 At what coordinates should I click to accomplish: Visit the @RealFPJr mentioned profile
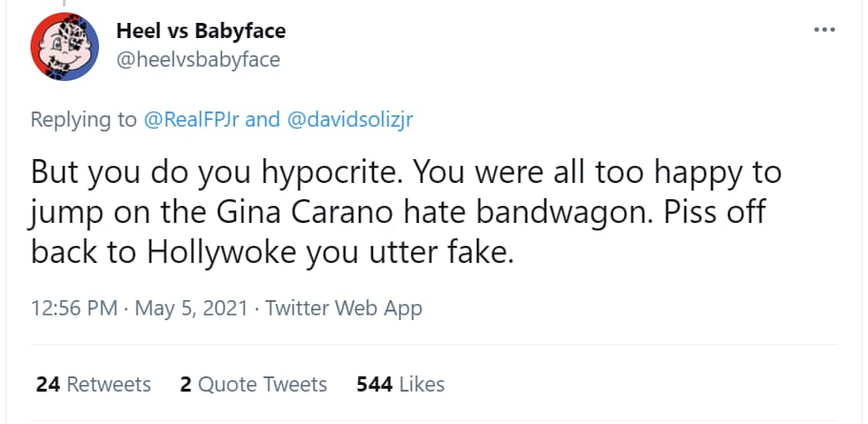(191, 119)
